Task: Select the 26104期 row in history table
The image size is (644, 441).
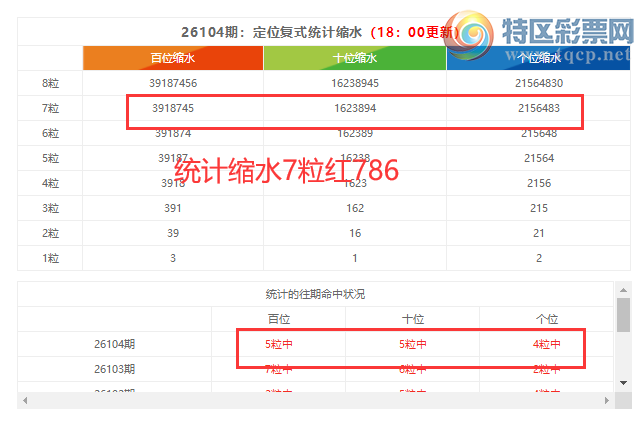Action: (x=114, y=344)
